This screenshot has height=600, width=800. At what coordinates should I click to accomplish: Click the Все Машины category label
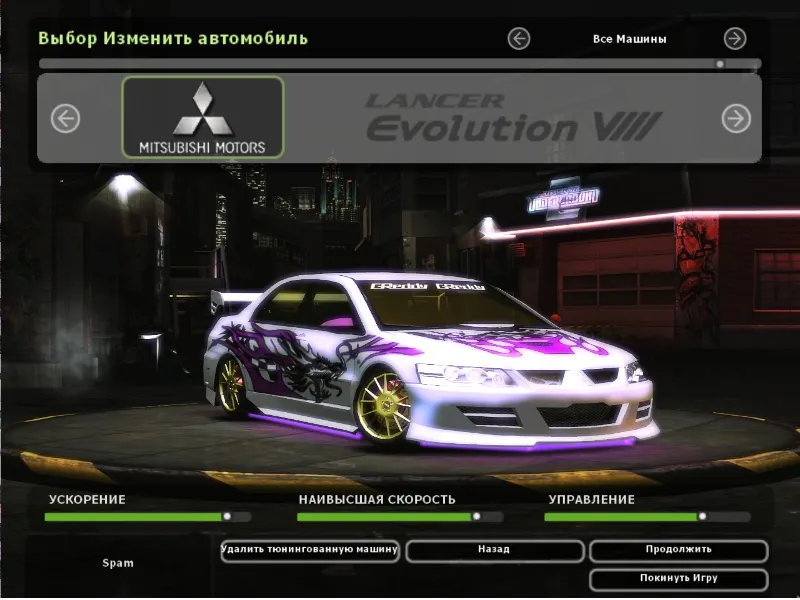click(x=630, y=39)
